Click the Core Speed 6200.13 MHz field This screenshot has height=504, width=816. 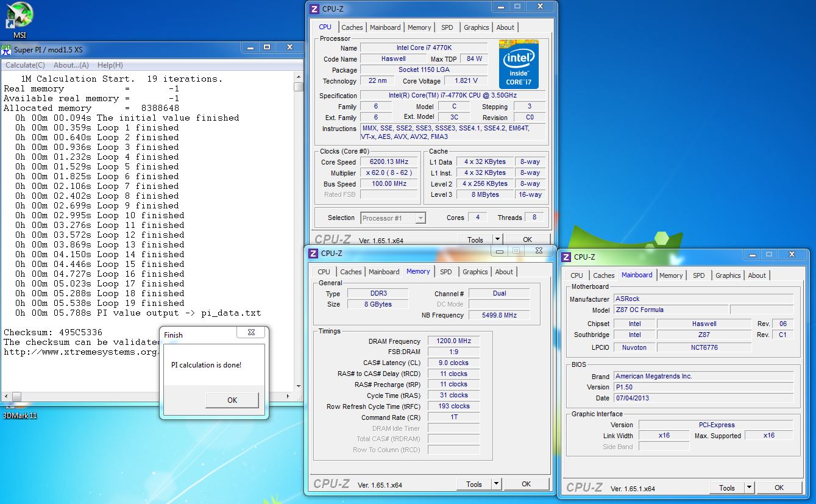(x=389, y=162)
